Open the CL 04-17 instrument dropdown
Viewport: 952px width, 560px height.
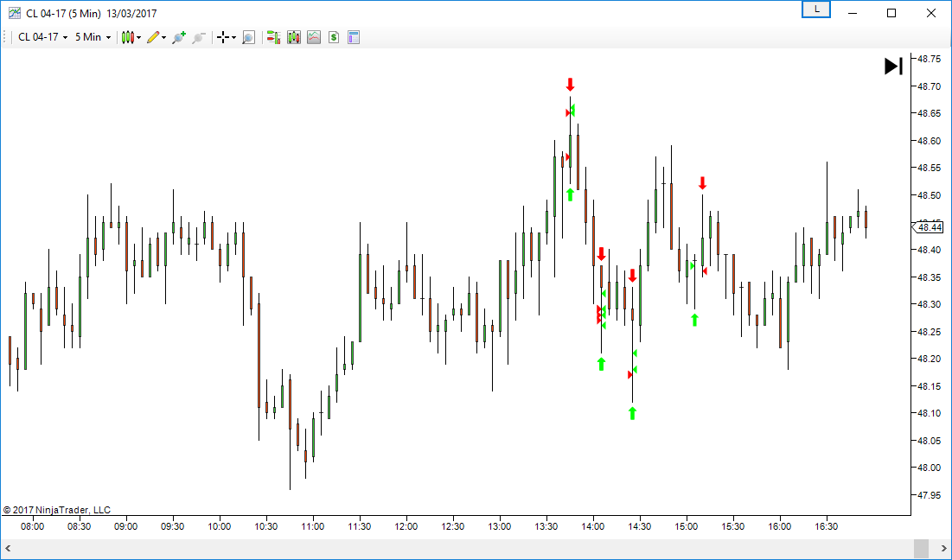tap(42, 37)
